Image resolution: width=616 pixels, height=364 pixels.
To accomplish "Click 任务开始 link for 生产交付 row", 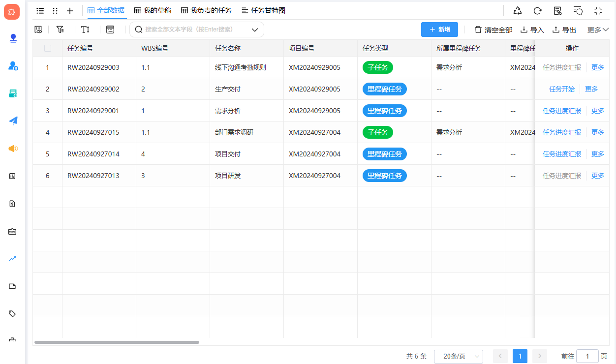I will tap(561, 89).
